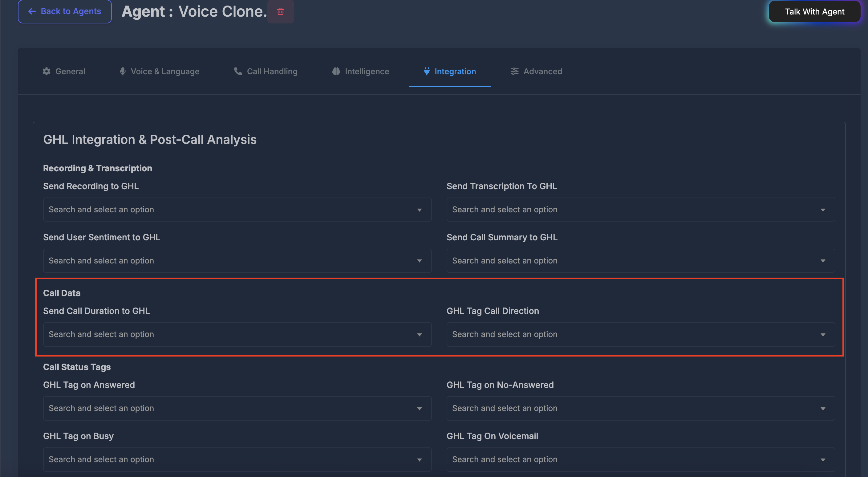The height and width of the screenshot is (477, 868).
Task: Click the red trash delete agent icon
Action: 280,11
